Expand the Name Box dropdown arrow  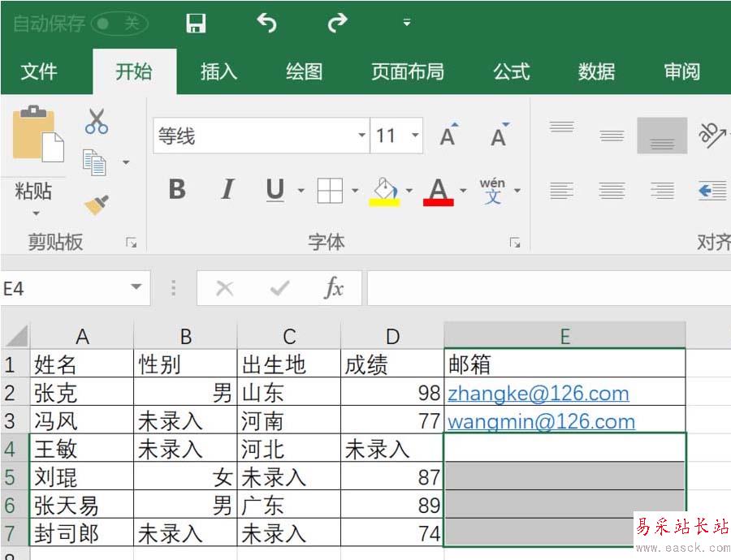[x=136, y=287]
